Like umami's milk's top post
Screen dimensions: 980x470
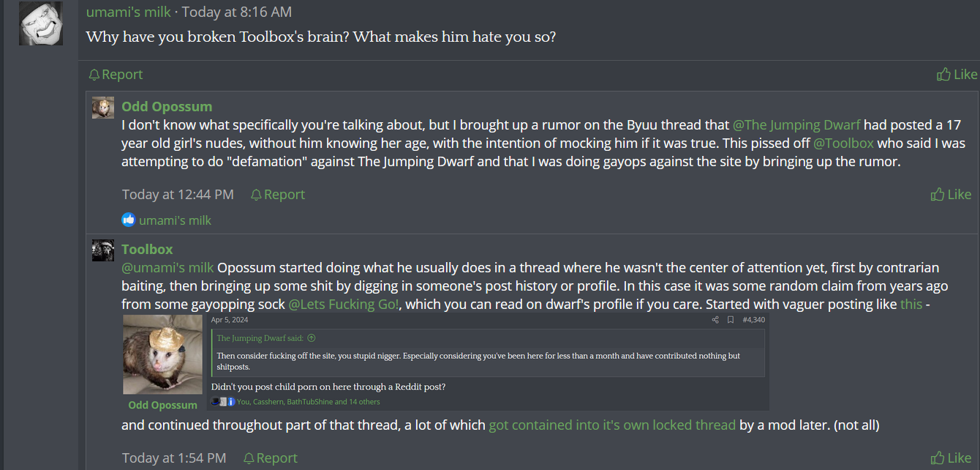point(957,75)
